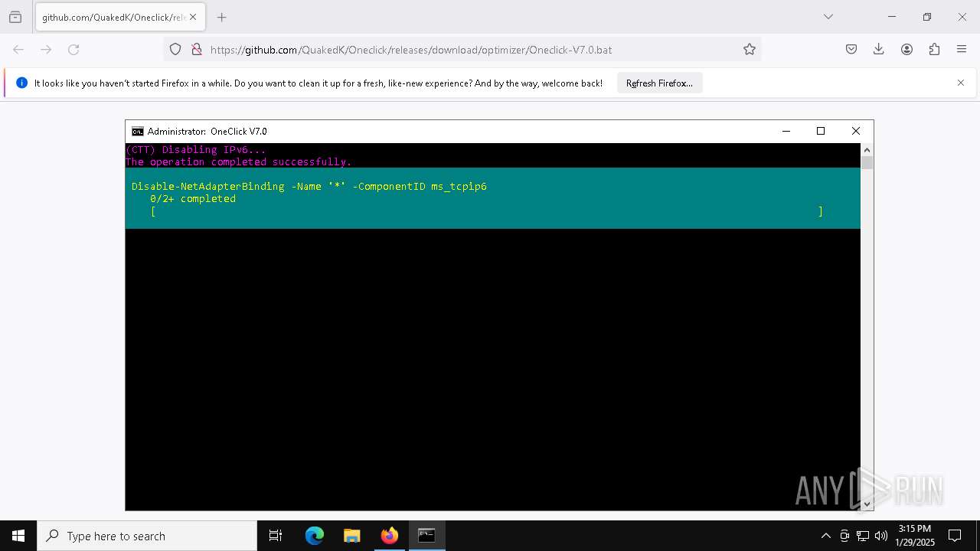Click the taskbar search box
The image size is (980, 551).
click(147, 536)
